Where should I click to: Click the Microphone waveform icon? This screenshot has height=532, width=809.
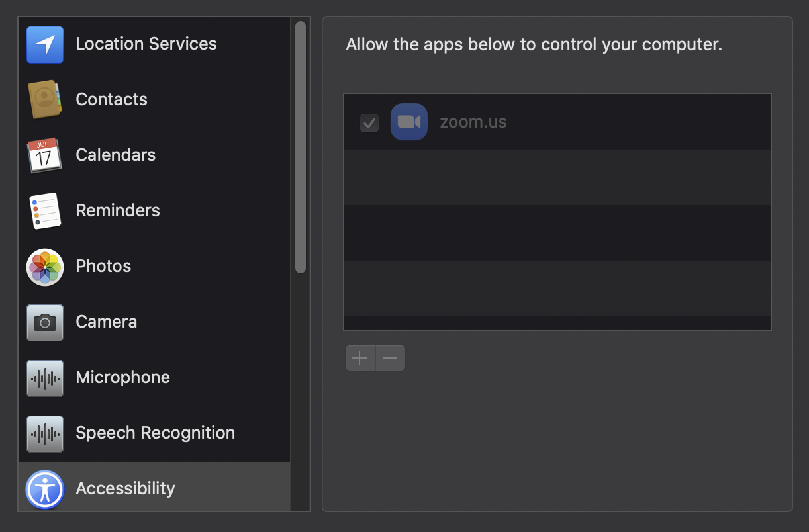[x=45, y=378]
